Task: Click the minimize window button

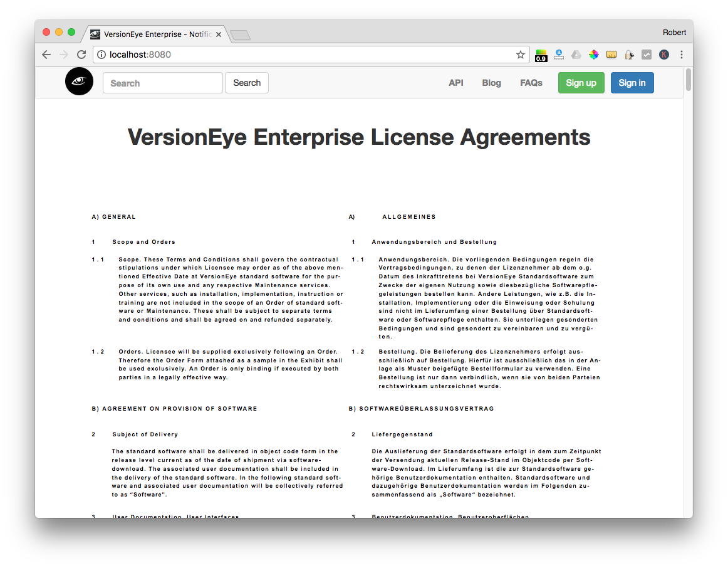Action: click(x=58, y=32)
